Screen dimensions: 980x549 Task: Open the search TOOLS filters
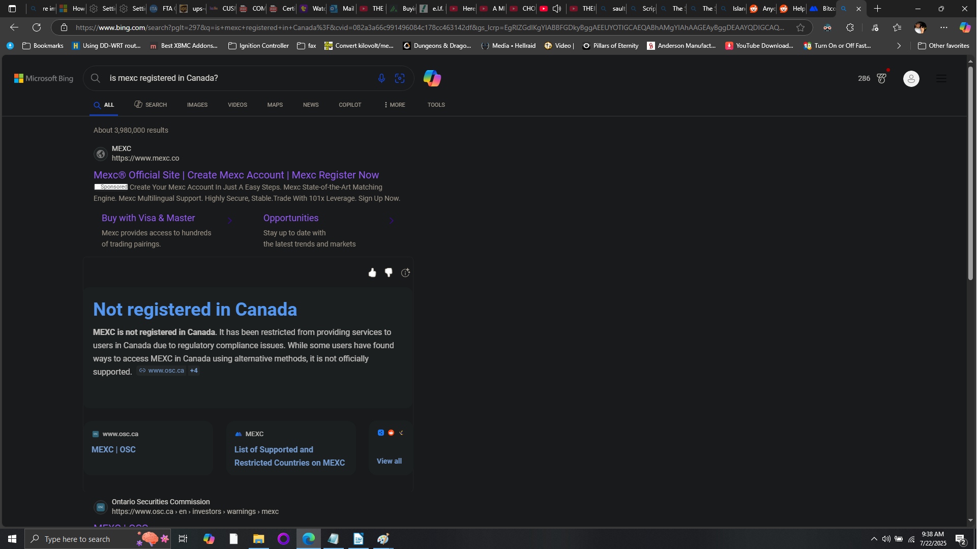[x=436, y=105]
